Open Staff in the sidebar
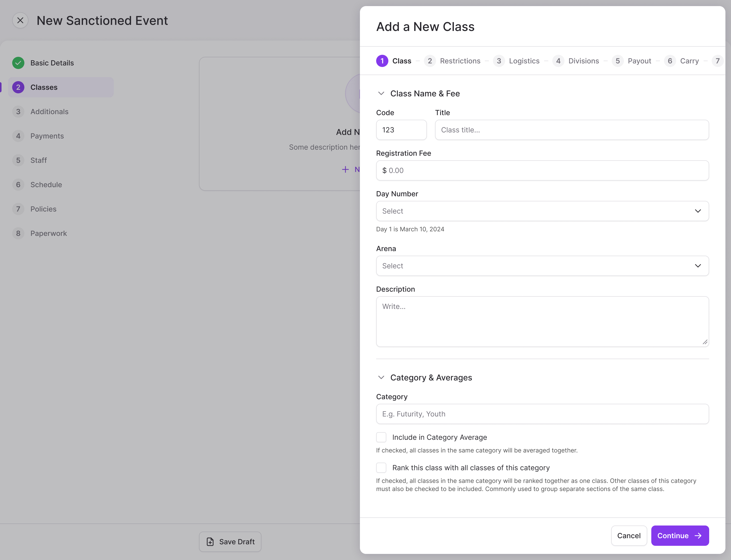This screenshot has width=731, height=560. click(61, 160)
